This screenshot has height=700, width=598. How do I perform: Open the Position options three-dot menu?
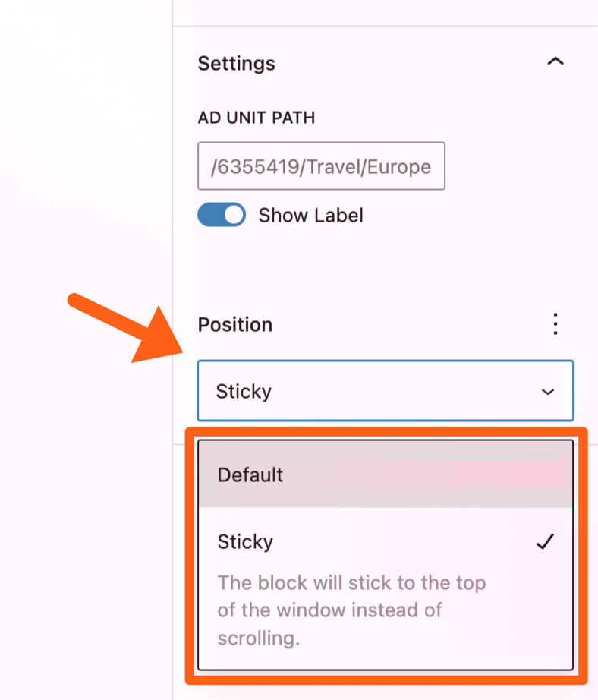[x=556, y=324]
